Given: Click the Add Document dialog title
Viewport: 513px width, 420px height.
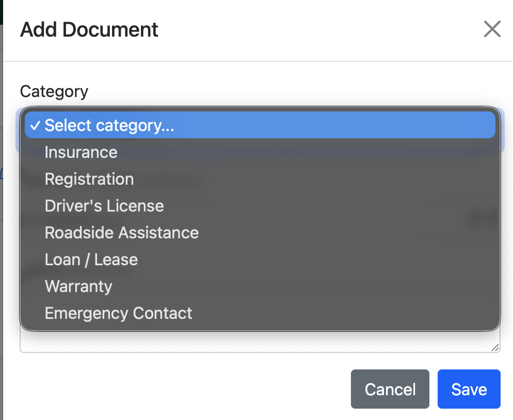Looking at the screenshot, I should [88, 29].
